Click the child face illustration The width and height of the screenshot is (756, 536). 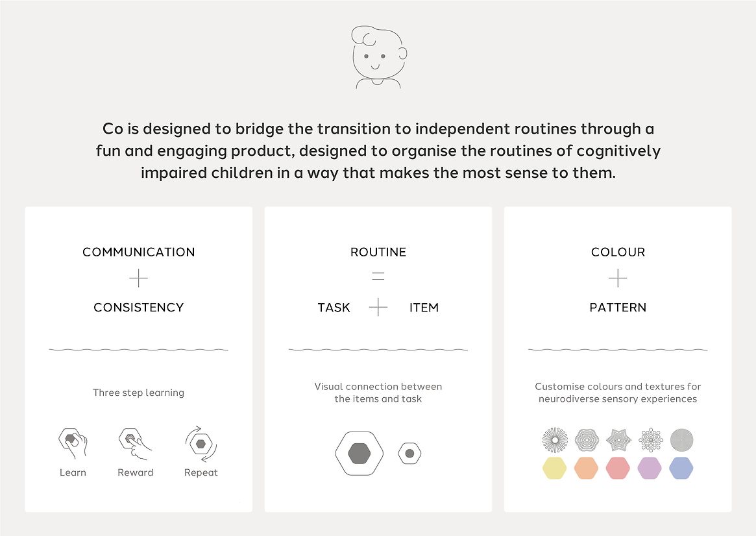tap(378, 57)
